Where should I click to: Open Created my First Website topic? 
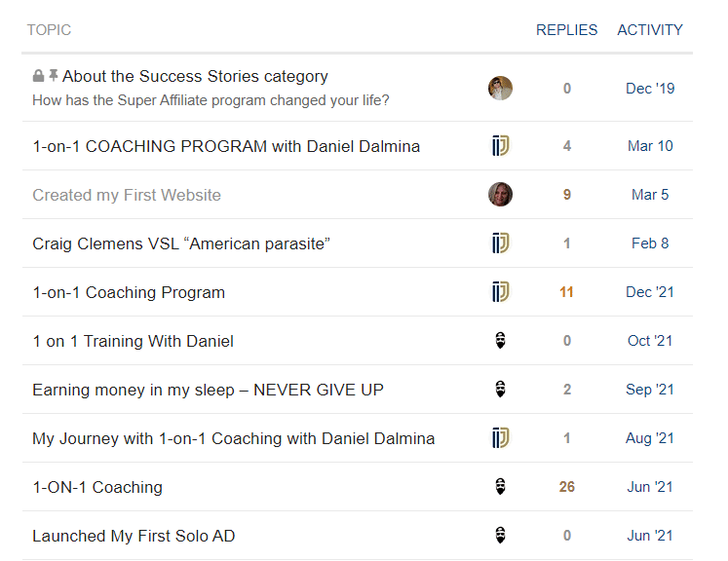(x=127, y=195)
